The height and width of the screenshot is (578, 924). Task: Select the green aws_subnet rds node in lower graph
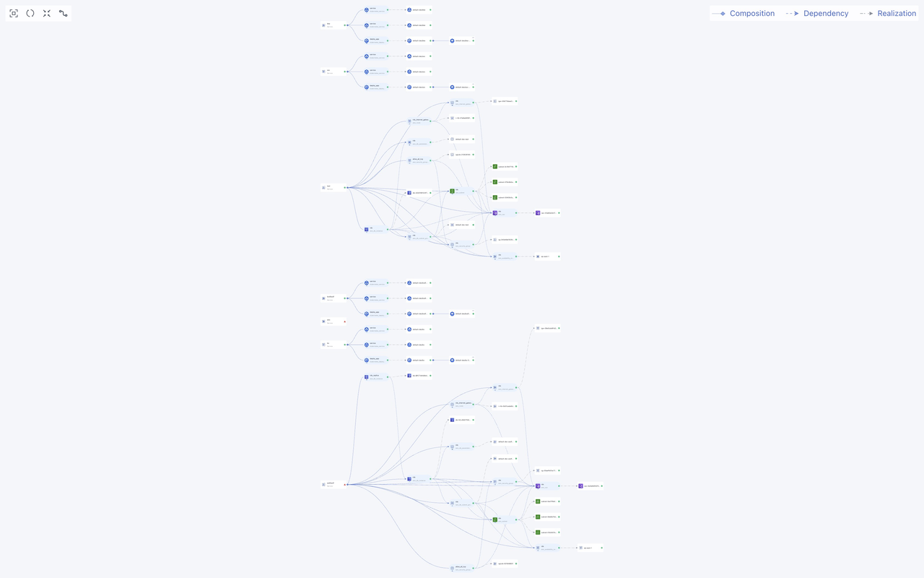click(x=504, y=519)
